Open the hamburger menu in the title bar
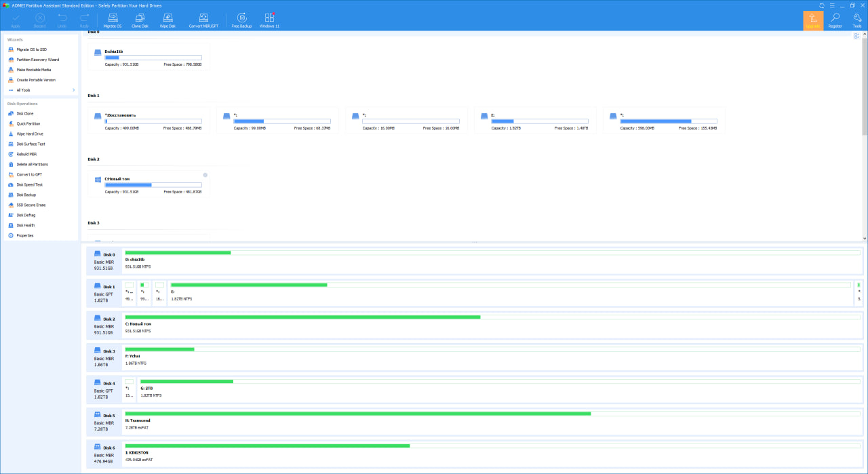 click(x=831, y=5)
